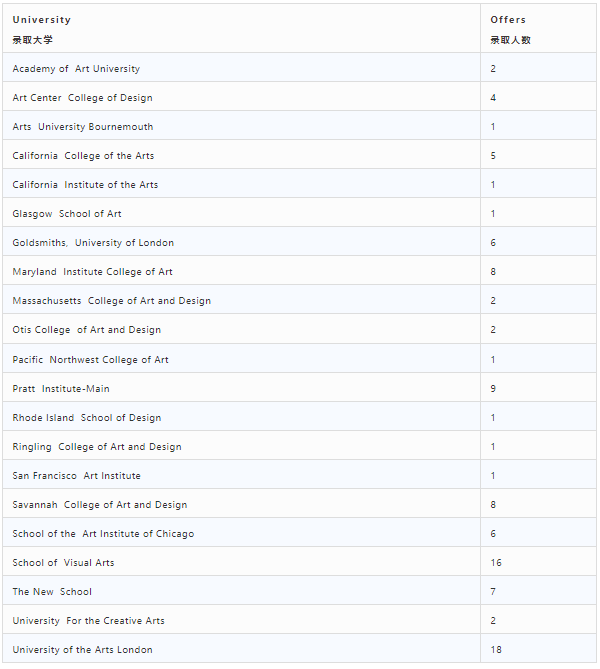Click offers value 2 for Massachusetts College of Art and Design
Screen dimensions: 600x669
tap(493, 301)
